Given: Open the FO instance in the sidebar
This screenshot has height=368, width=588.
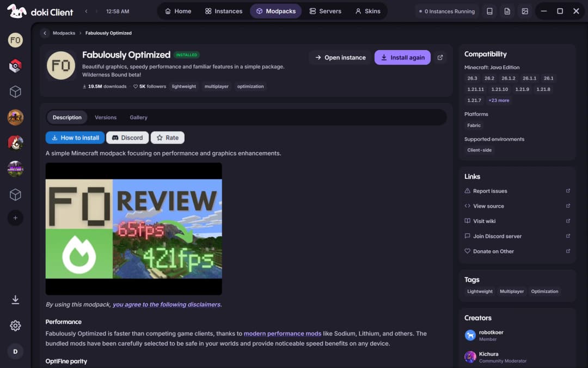Looking at the screenshot, I should point(15,40).
